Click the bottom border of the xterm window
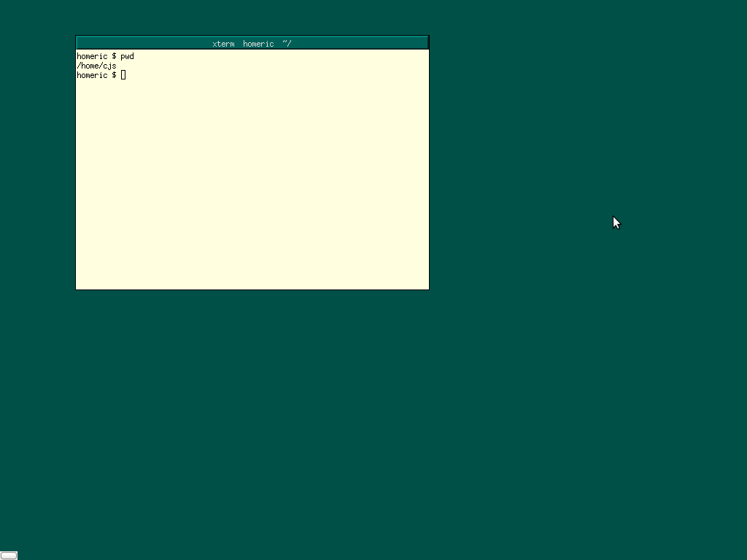 coord(252,289)
